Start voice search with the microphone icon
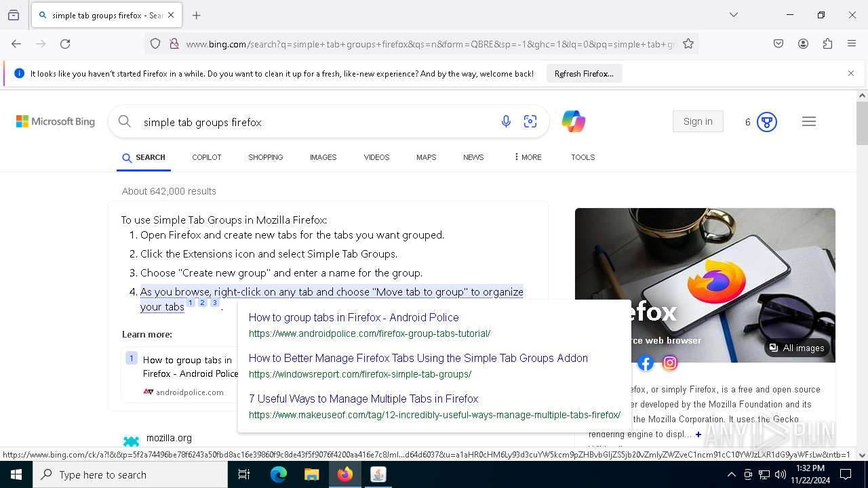868x488 pixels. pyautogui.click(x=506, y=121)
